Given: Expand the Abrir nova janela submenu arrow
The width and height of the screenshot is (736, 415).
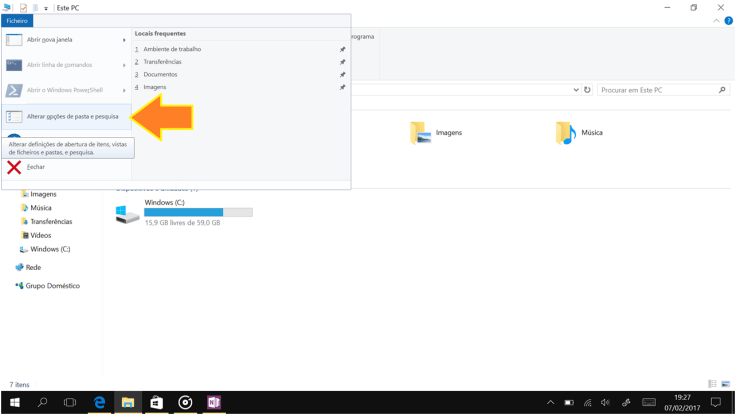Looking at the screenshot, I should pos(124,40).
